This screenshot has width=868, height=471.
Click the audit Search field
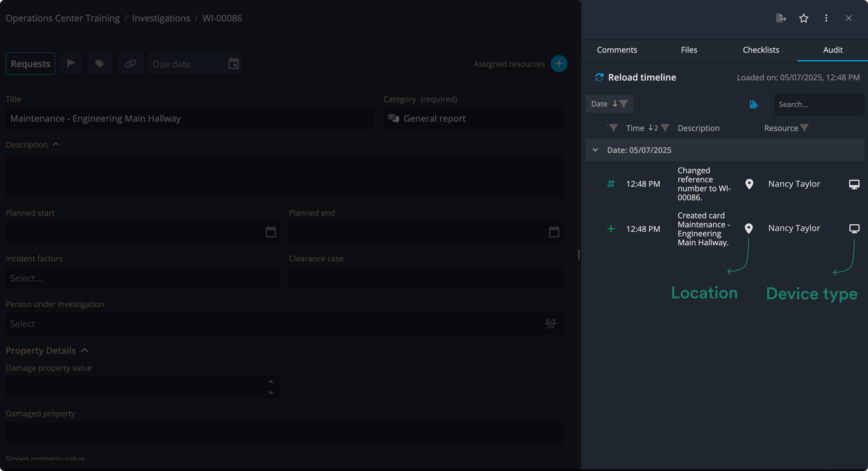(x=819, y=105)
